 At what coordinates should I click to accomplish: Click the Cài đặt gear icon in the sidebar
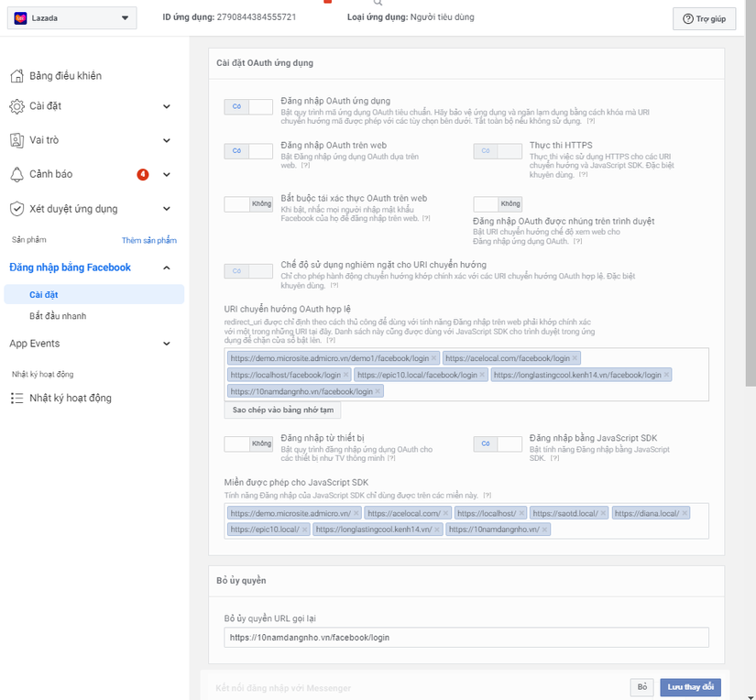[x=16, y=106]
